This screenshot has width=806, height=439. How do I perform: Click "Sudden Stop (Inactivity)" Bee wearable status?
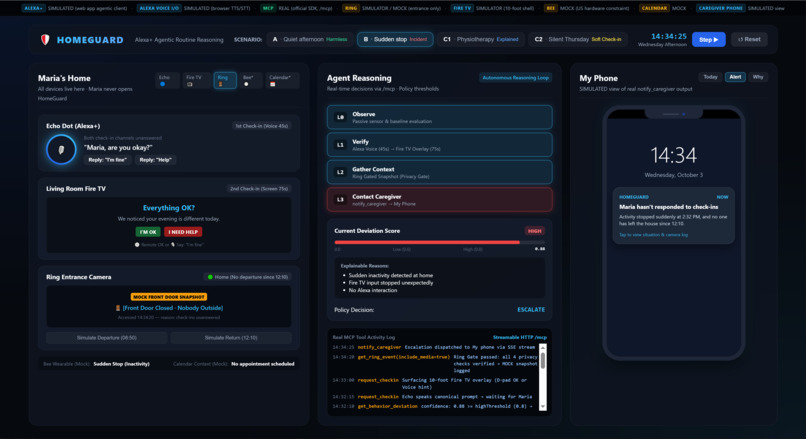(x=121, y=364)
